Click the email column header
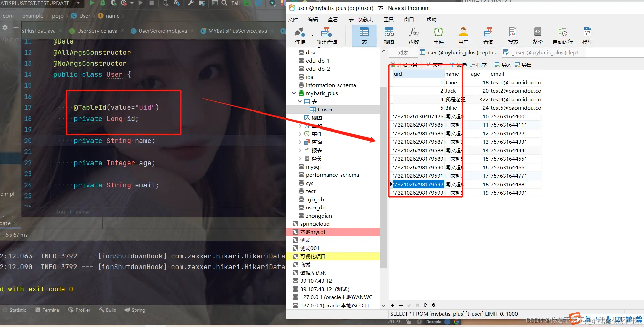 [515, 74]
